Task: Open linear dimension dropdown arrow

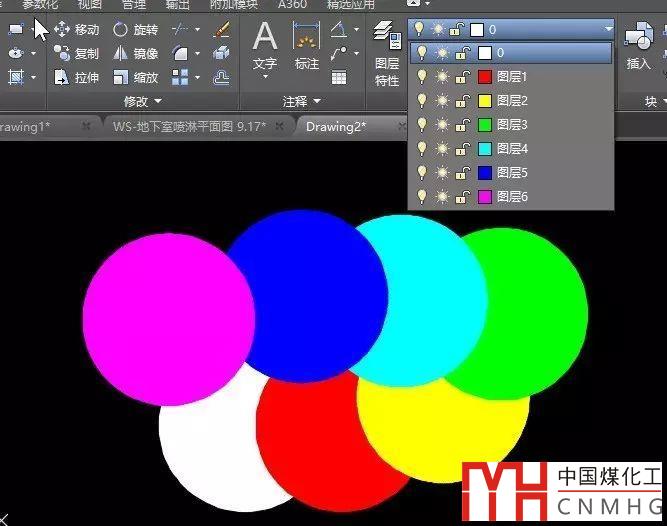Action: click(x=356, y=29)
